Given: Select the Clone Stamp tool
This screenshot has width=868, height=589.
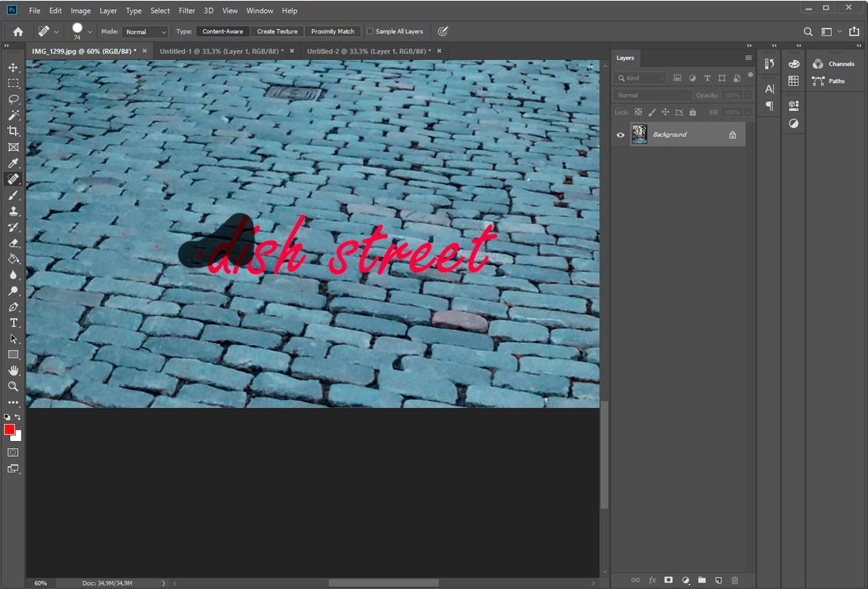Looking at the screenshot, I should point(13,211).
